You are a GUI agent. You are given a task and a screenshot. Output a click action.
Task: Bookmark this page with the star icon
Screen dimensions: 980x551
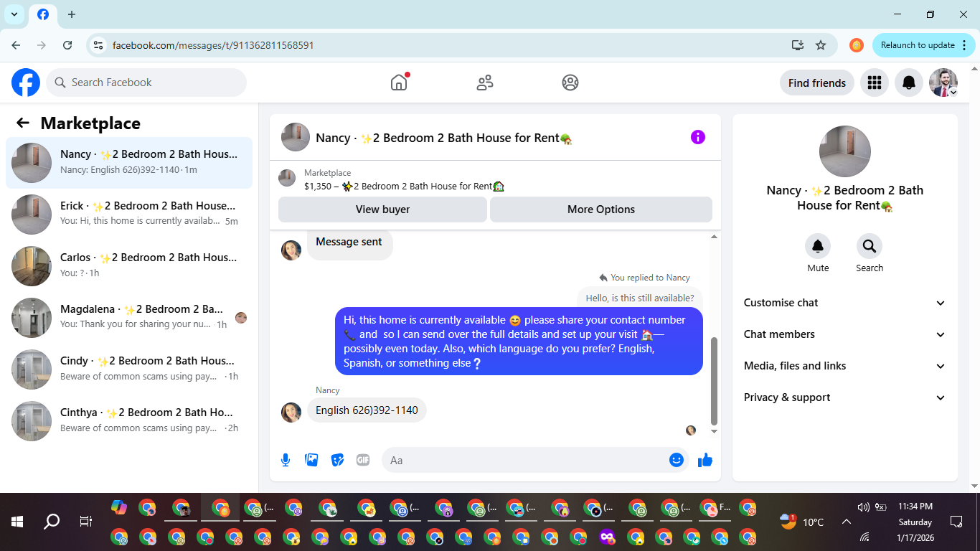pos(821,45)
